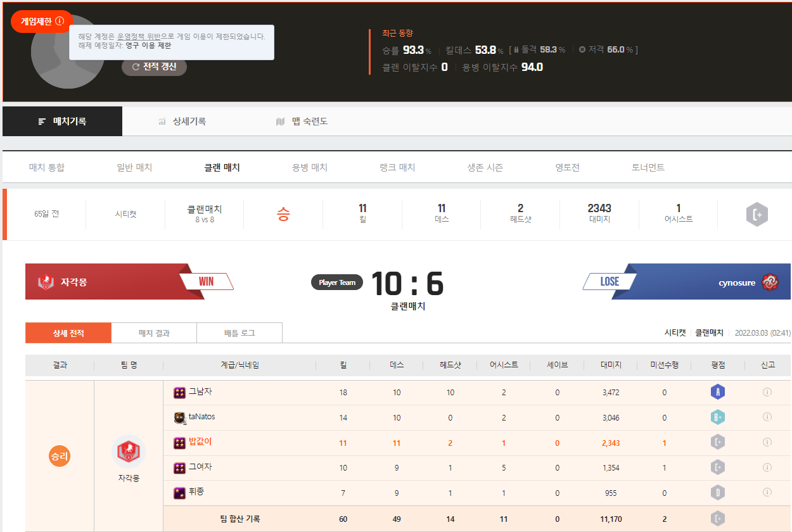Click the rank icon next to 휘종
Viewport: 792px width, 532px height.
point(179,492)
